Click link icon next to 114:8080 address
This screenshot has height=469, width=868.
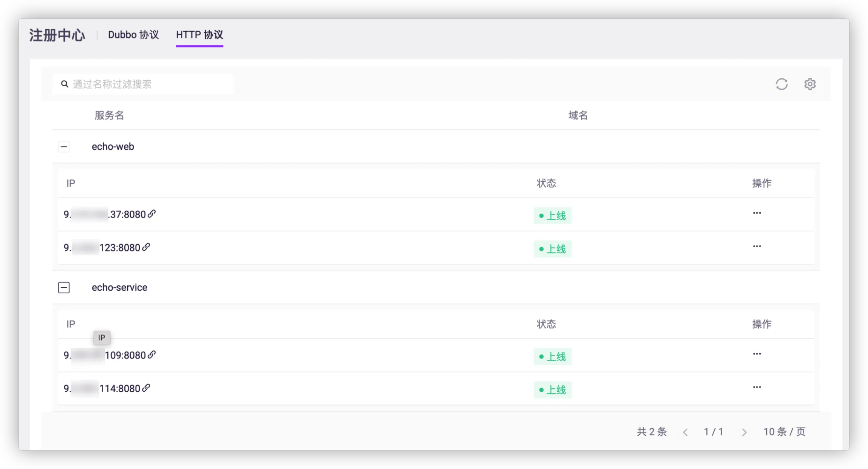pyautogui.click(x=146, y=388)
